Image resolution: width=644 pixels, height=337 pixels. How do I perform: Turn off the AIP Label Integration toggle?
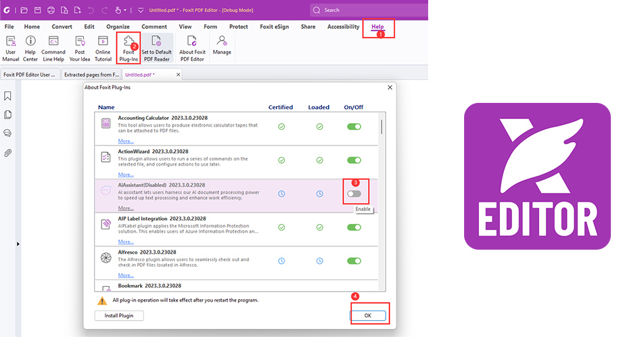coord(354,227)
